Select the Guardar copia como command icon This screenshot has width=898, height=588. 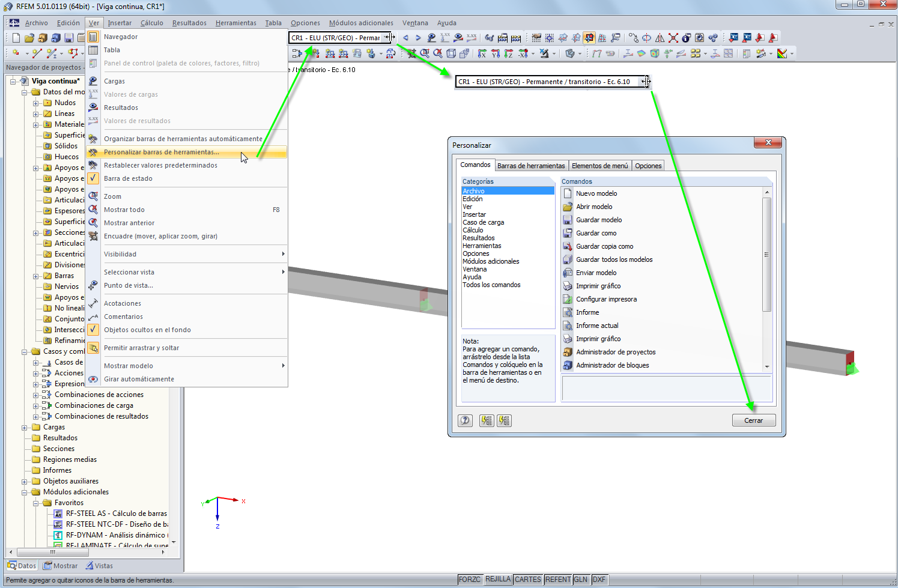point(568,246)
